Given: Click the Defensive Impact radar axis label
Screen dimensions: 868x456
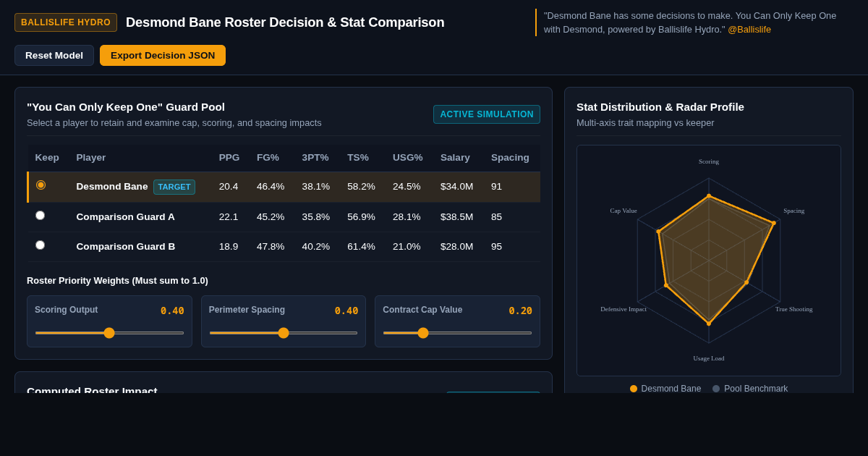Looking at the screenshot, I should click(624, 309).
